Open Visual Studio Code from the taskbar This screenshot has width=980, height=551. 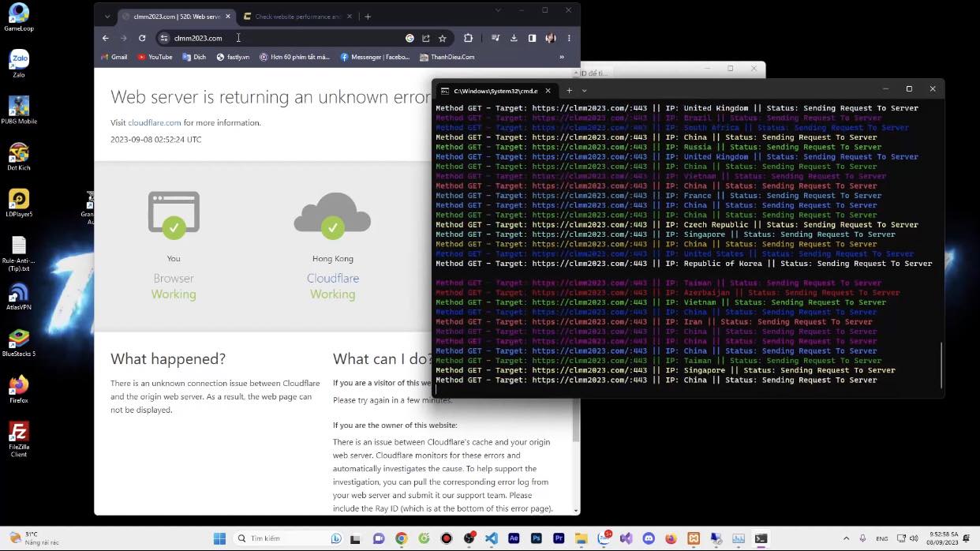(x=492, y=538)
